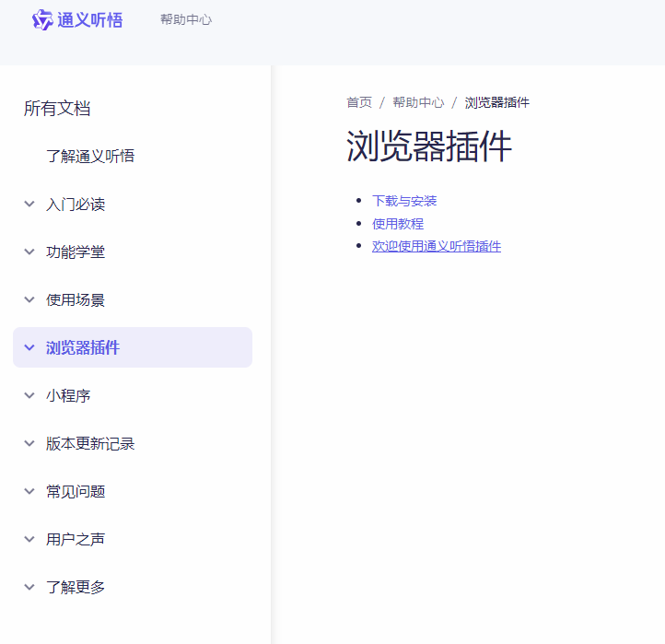Click the 通义听悟 logo icon

pyautogui.click(x=42, y=20)
